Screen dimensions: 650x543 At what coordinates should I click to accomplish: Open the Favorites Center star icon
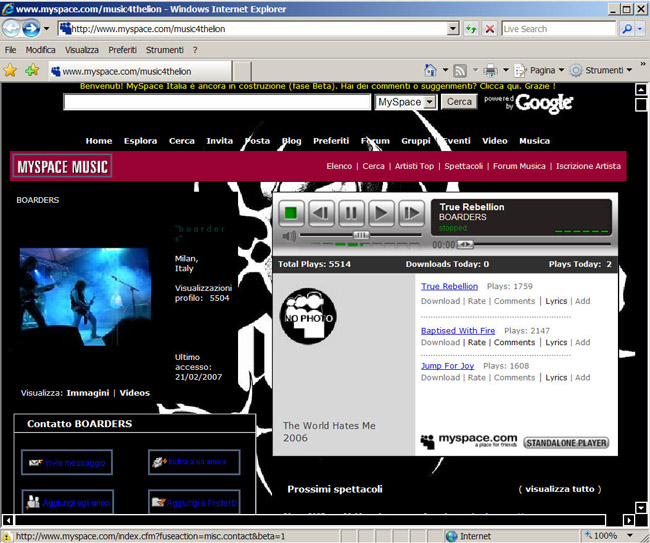10,70
